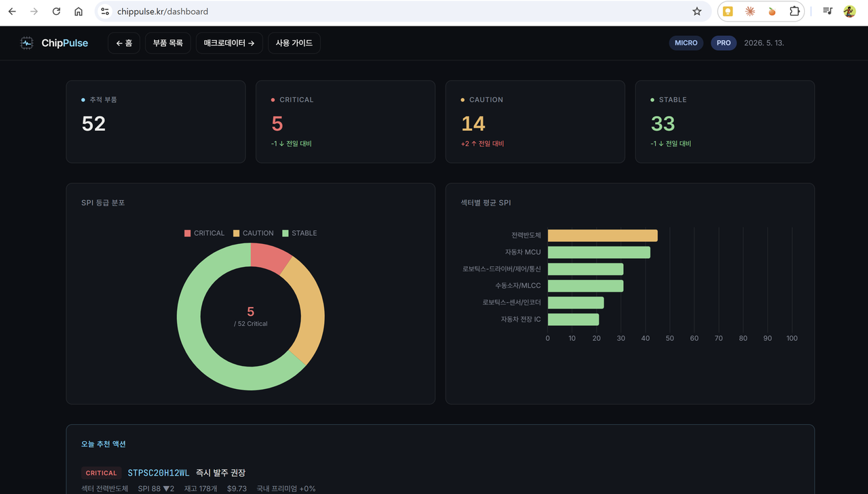Open the media control playlist icon

click(x=827, y=12)
